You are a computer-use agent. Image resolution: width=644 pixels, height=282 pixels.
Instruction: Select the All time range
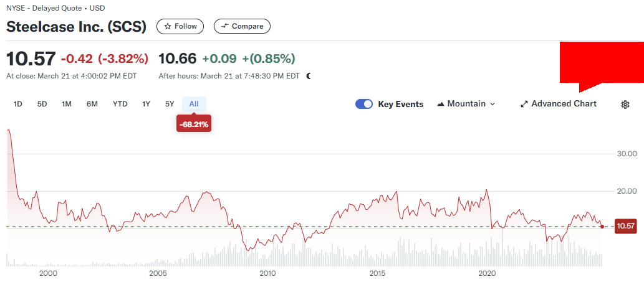[194, 104]
